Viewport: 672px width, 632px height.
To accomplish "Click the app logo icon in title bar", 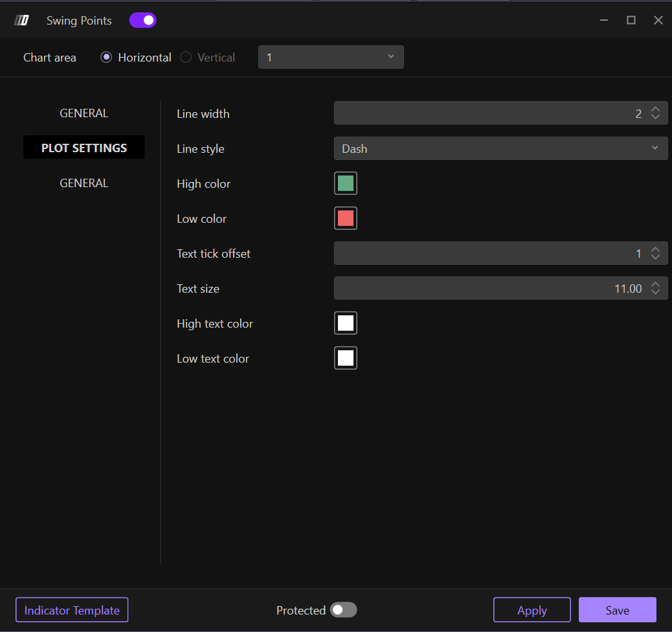I will [22, 21].
